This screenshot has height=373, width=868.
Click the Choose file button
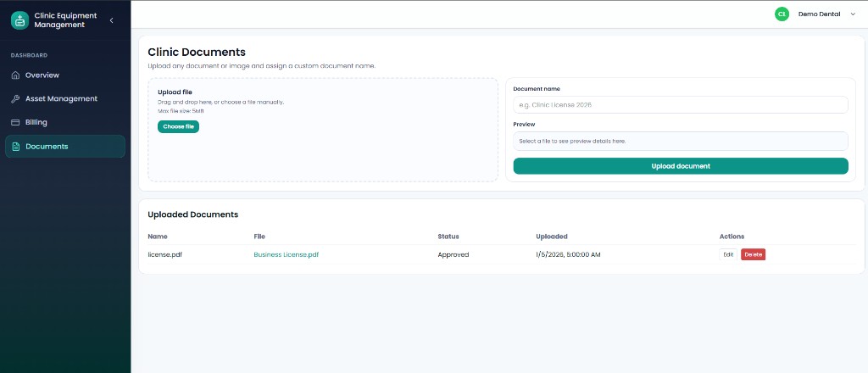point(178,126)
